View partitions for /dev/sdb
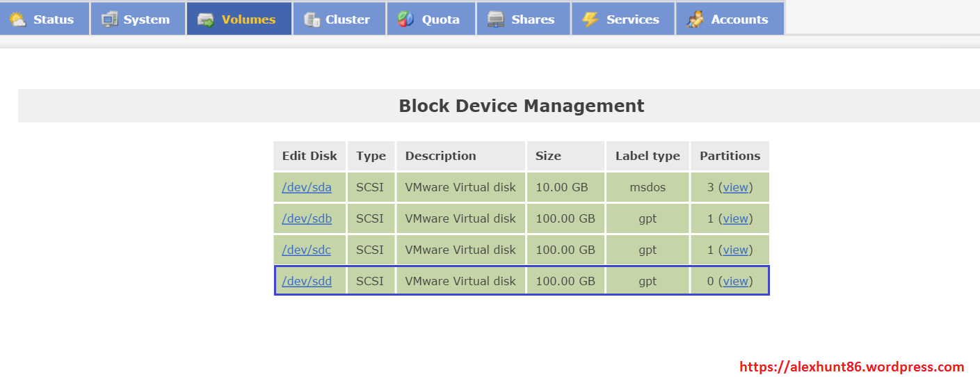Viewport: 980px width, 377px height. [735, 218]
